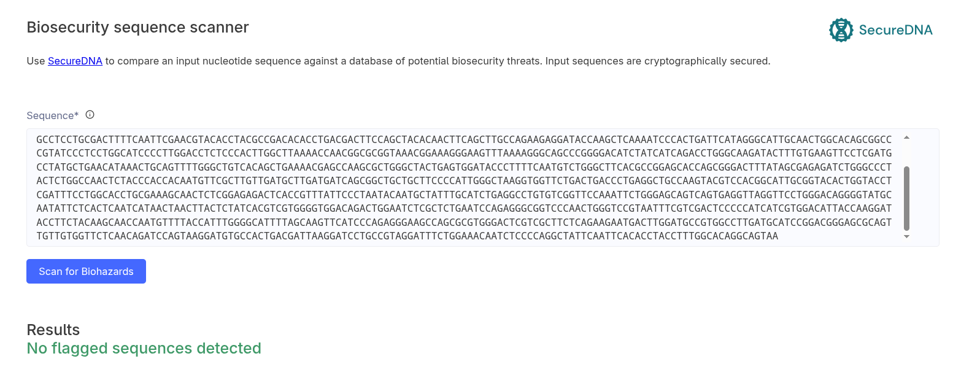This screenshot has height=383, width=980.
Task: Click scrollbar track below the thumb
Action: [x=906, y=232]
